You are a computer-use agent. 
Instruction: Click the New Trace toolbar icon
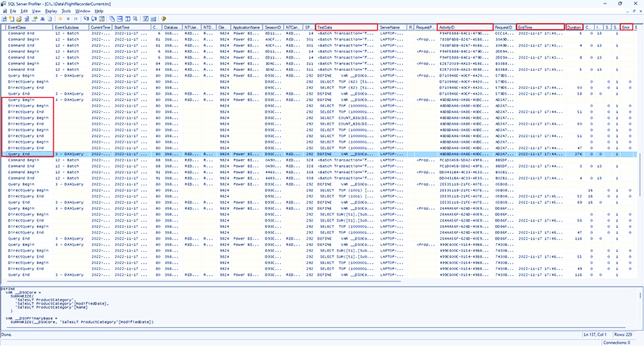4,19
